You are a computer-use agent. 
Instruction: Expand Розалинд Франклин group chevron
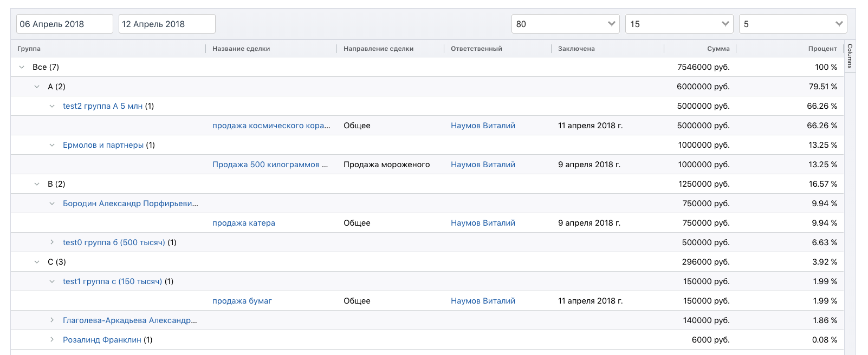pyautogui.click(x=52, y=340)
